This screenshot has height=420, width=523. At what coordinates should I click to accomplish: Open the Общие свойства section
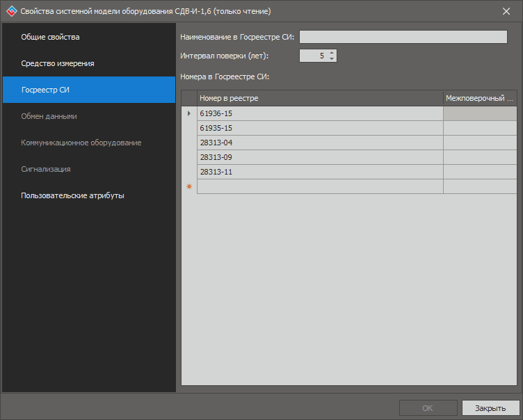pyautogui.click(x=89, y=37)
